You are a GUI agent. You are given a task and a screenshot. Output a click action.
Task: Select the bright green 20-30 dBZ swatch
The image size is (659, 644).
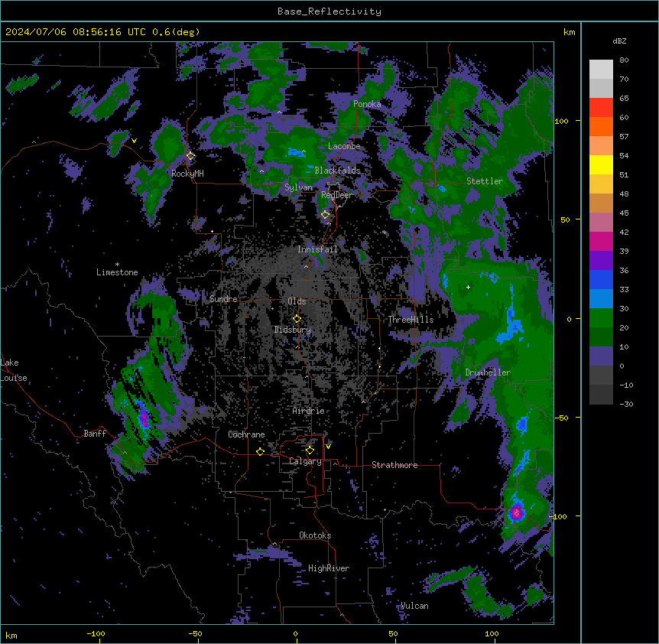[601, 318]
